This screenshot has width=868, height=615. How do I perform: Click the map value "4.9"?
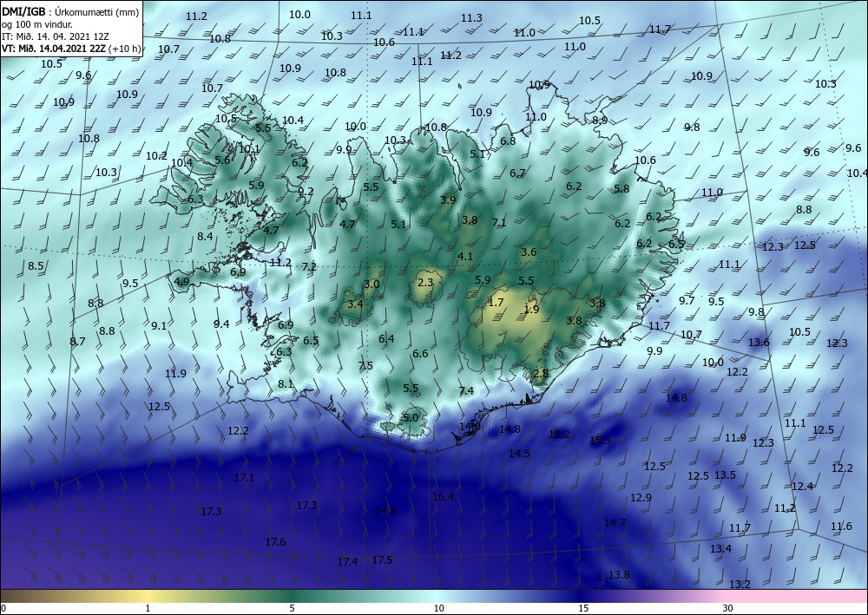click(x=181, y=282)
